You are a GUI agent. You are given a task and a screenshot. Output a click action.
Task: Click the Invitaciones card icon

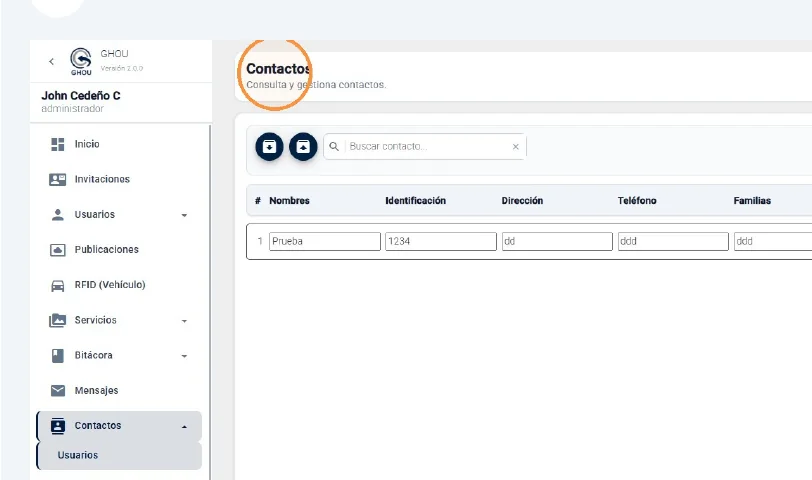coord(57,179)
